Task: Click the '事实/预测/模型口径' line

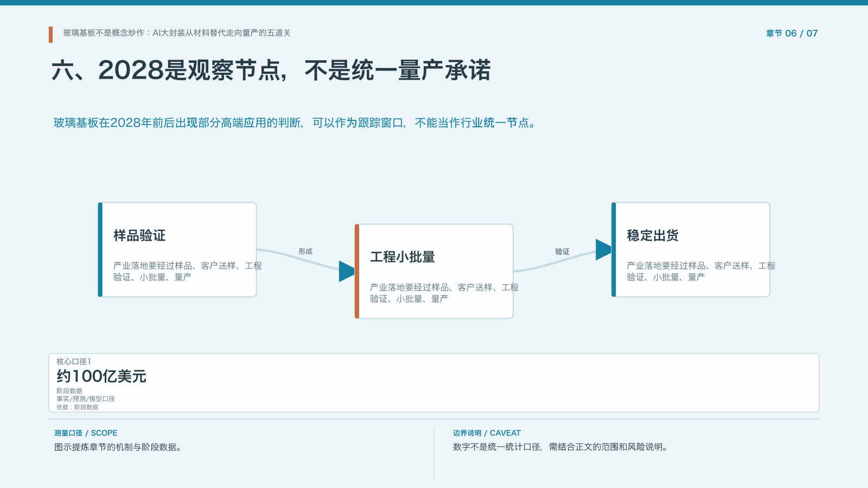Action: 86,399
